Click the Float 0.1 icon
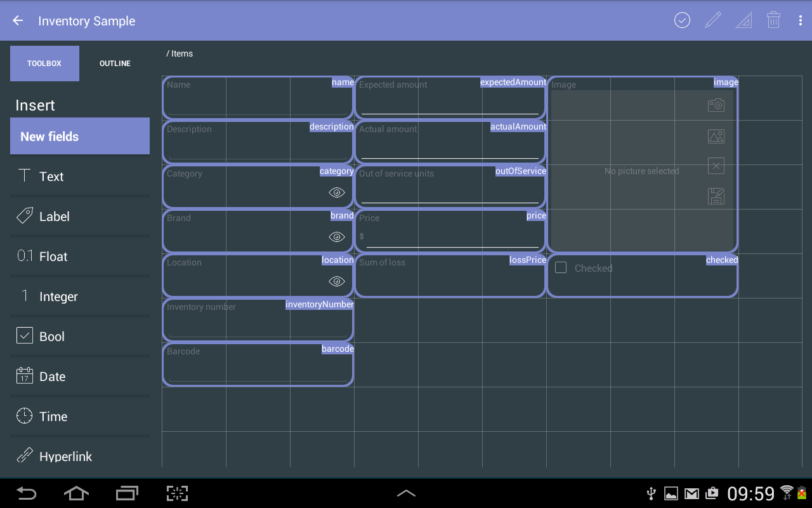This screenshot has height=508, width=812. 25,256
